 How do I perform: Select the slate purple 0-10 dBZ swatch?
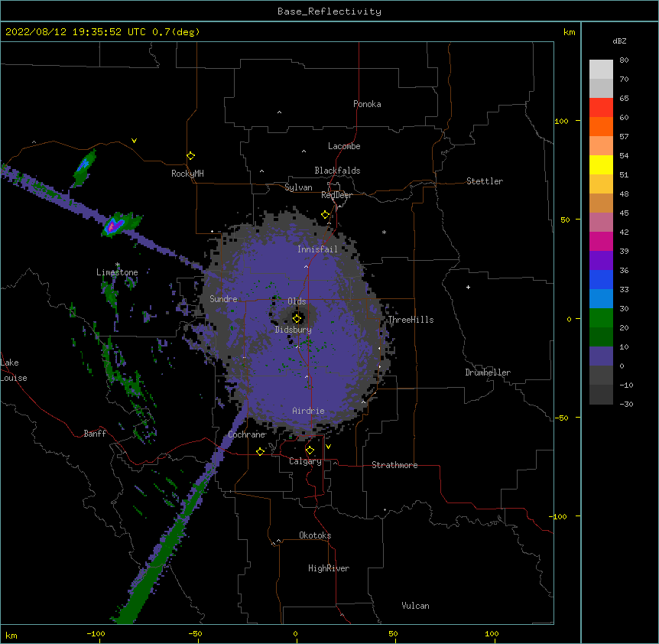pos(601,356)
